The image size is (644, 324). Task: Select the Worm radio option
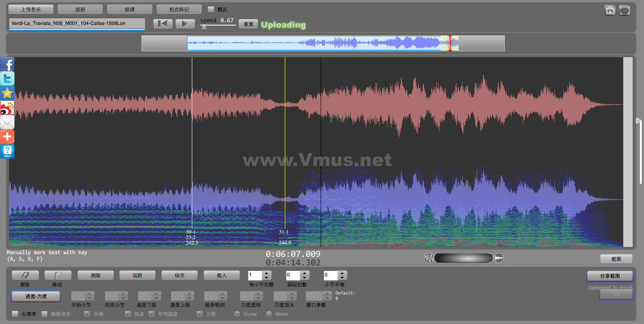point(269,314)
